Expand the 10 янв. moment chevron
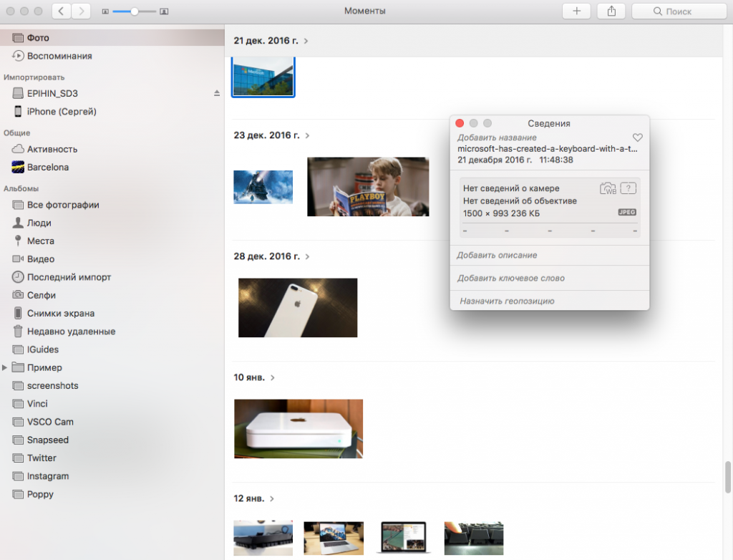 point(273,377)
